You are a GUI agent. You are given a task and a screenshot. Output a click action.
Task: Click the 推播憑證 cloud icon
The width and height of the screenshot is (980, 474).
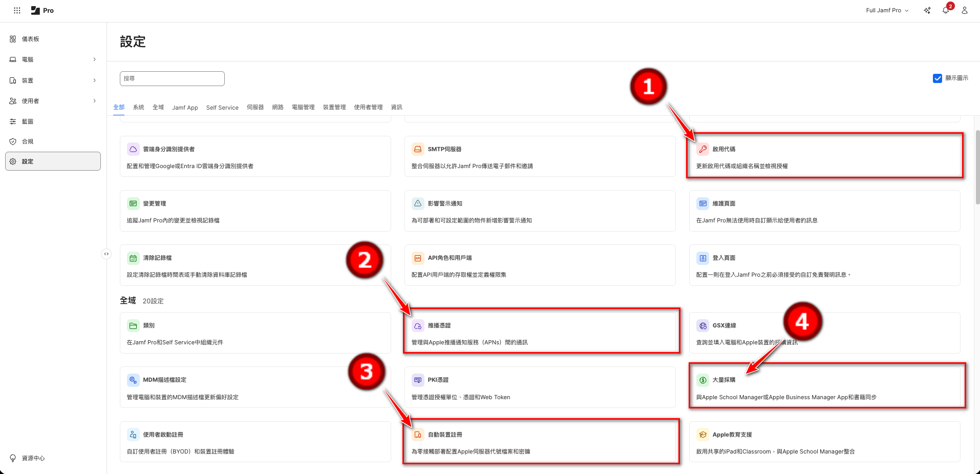(418, 325)
